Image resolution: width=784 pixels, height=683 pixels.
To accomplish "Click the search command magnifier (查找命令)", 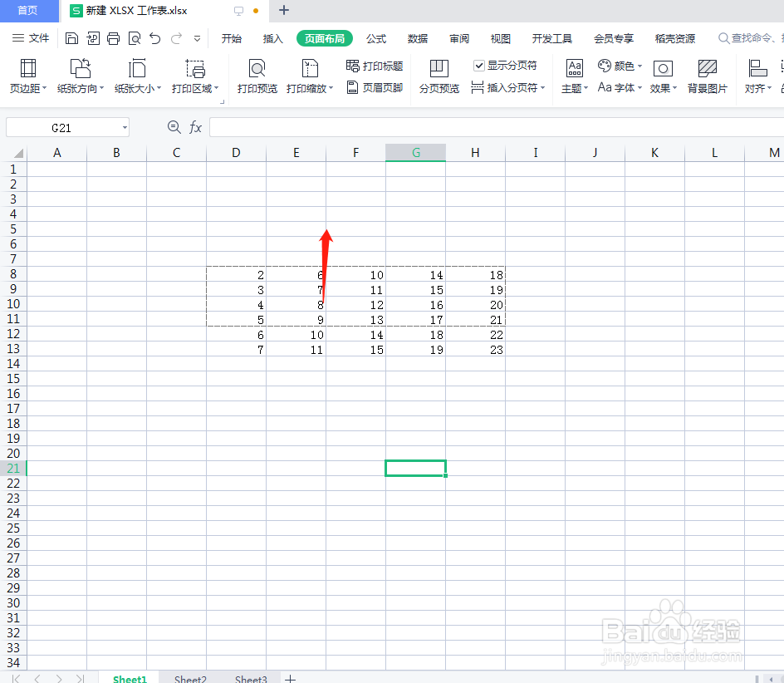I will 723,38.
